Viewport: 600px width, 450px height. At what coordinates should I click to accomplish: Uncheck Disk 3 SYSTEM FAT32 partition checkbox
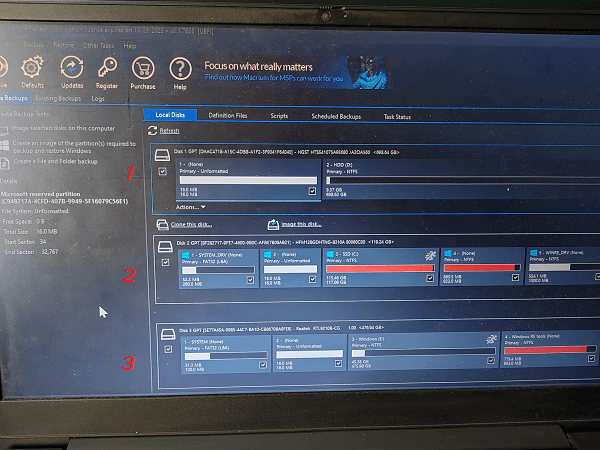pyautogui.click(x=263, y=365)
